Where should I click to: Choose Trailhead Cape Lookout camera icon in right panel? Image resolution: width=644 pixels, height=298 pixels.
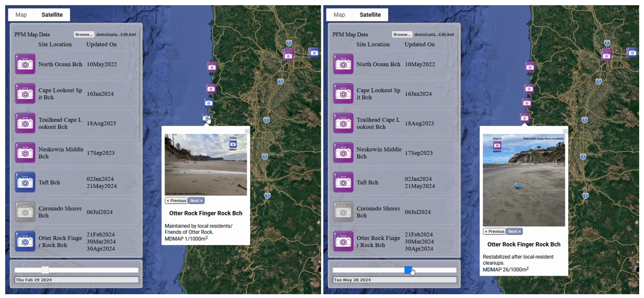pos(343,123)
